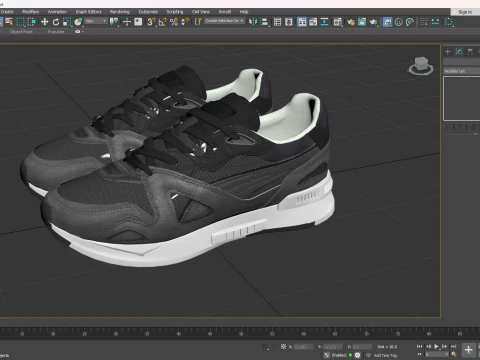The height and width of the screenshot is (360, 480).
Task: Step to the next frame
Action: (x=445, y=346)
